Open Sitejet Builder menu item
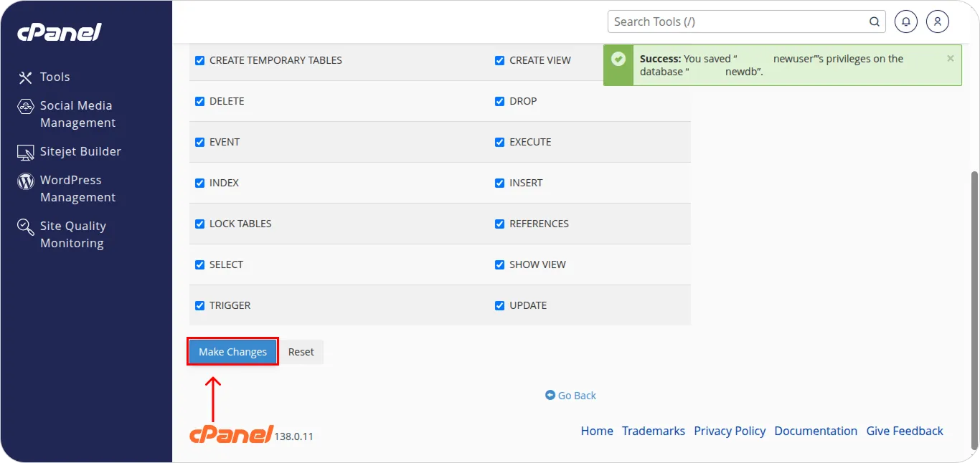The height and width of the screenshot is (463, 980). [80, 151]
